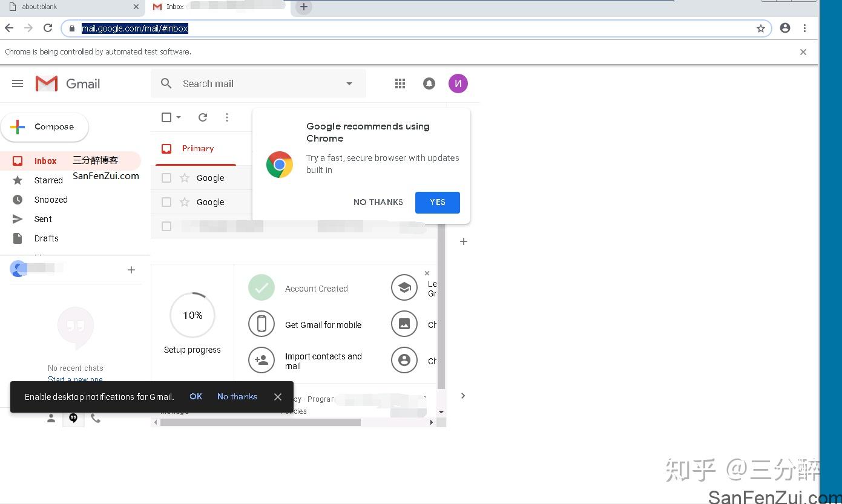This screenshot has width=842, height=504.
Task: Open the phone calls icon
Action: [x=96, y=418]
